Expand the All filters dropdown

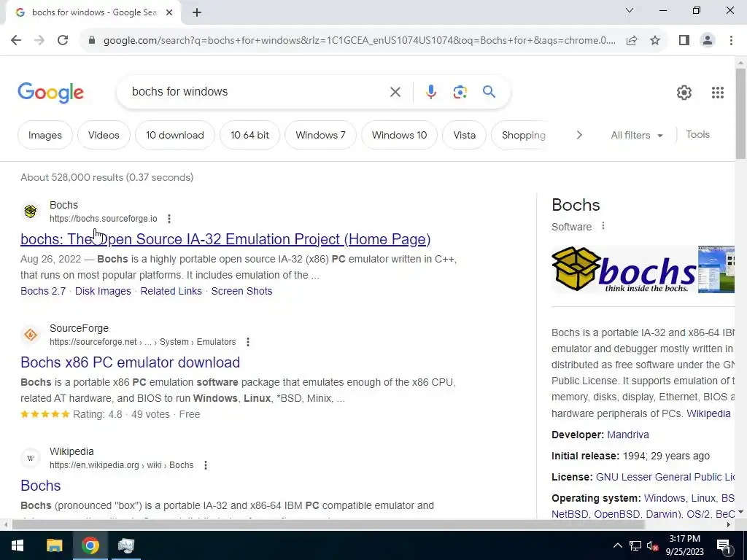coord(637,135)
